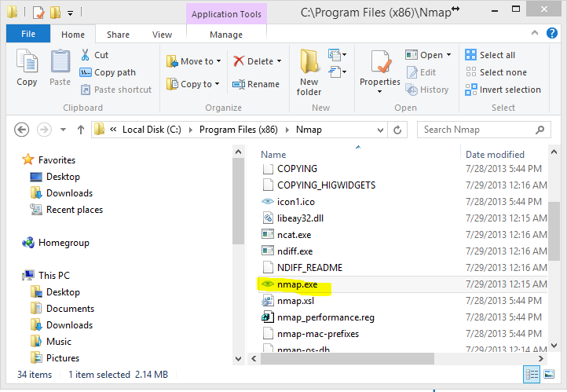567x392 pixels.
Task: Click the Select none icon
Action: tap(471, 72)
